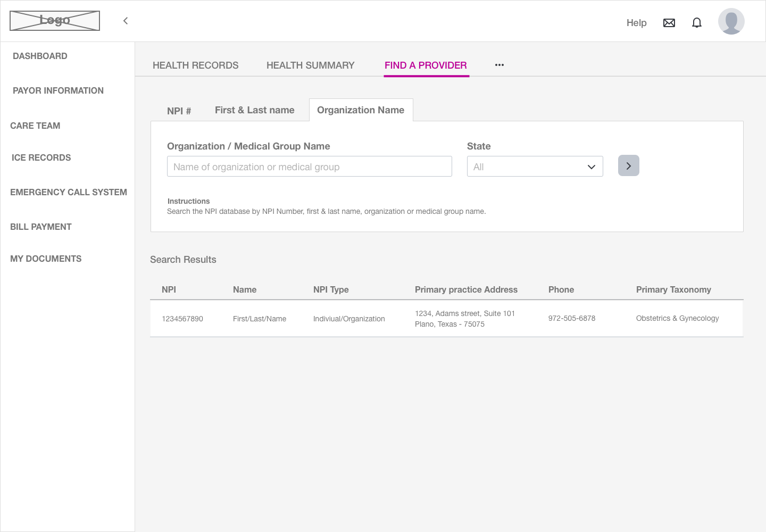766x532 pixels.
Task: Switch to the Organization Name tab
Action: (361, 110)
